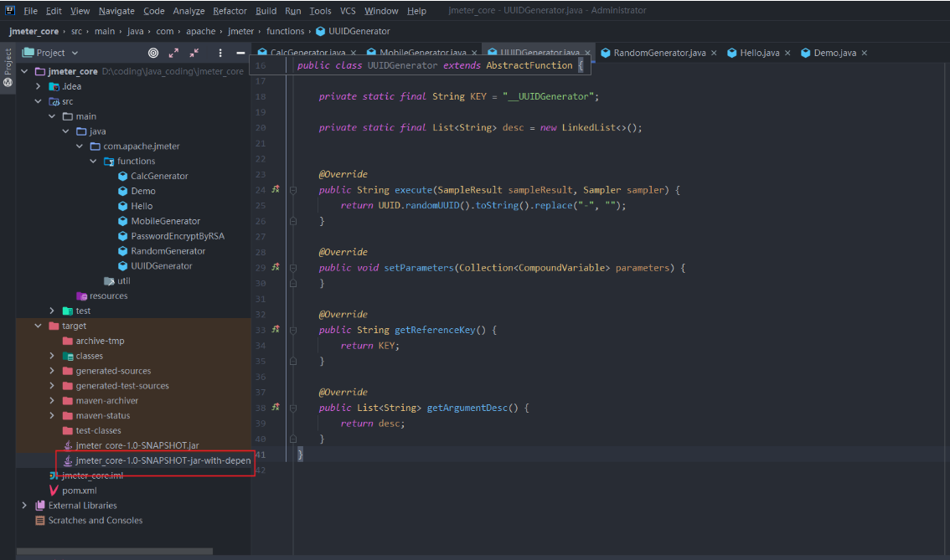Collapse the jmeter_core root node

pos(24,71)
